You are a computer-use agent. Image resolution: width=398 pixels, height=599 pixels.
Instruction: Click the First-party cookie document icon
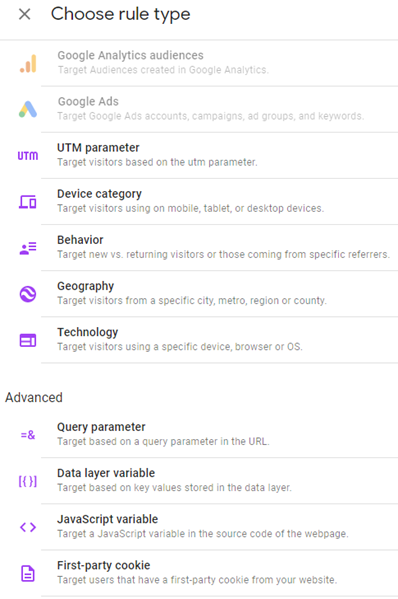coord(28,573)
